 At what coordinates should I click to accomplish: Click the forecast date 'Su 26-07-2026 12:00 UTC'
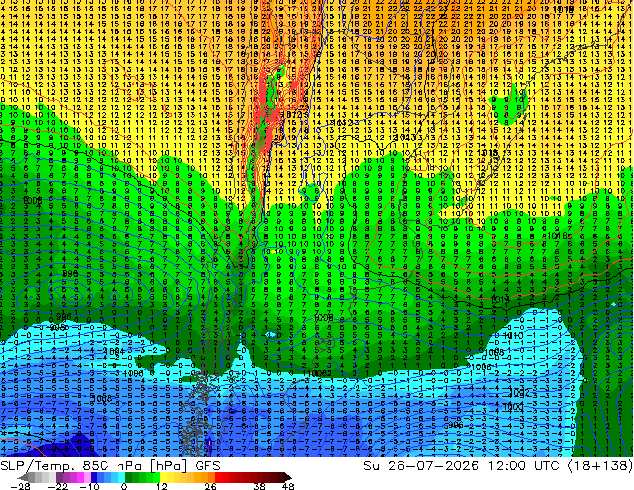461,466
